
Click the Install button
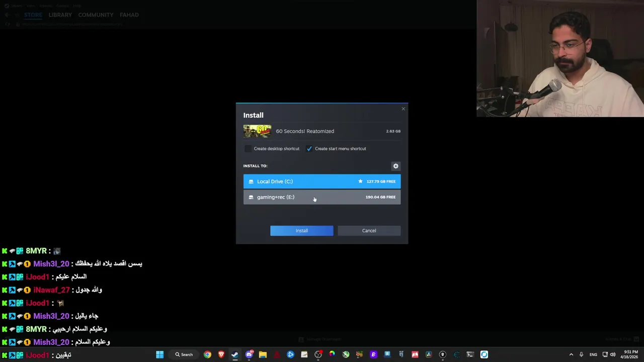pos(301,231)
